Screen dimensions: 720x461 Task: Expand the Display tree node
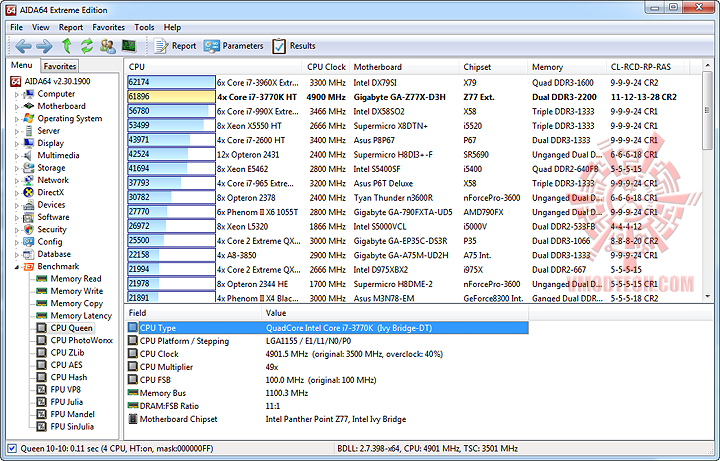tap(17, 144)
